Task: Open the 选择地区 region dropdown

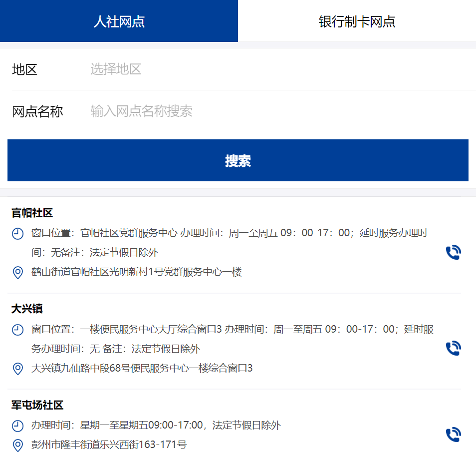Action: (x=116, y=69)
